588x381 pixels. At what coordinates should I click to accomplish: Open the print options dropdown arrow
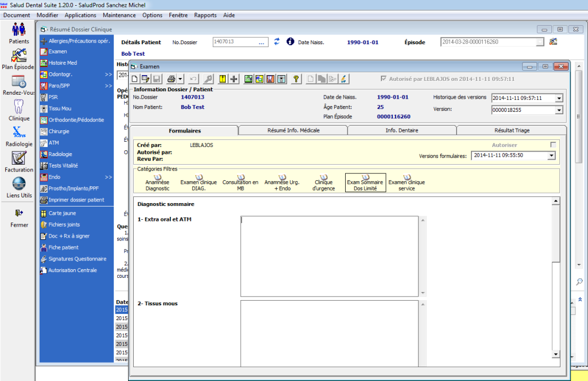click(180, 79)
